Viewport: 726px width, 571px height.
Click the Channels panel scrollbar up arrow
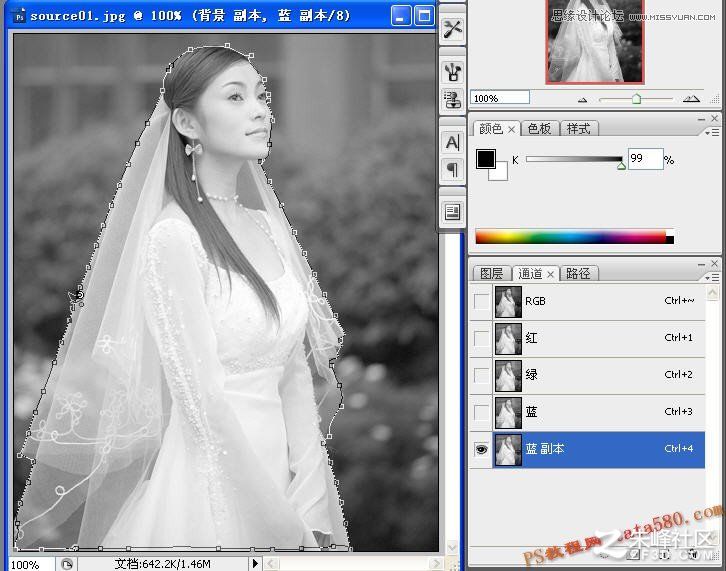pyautogui.click(x=713, y=293)
